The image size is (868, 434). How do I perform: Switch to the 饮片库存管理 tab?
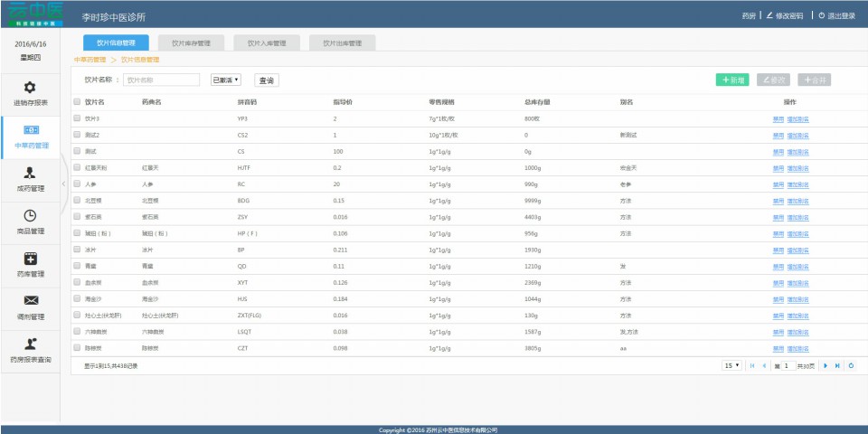click(191, 42)
